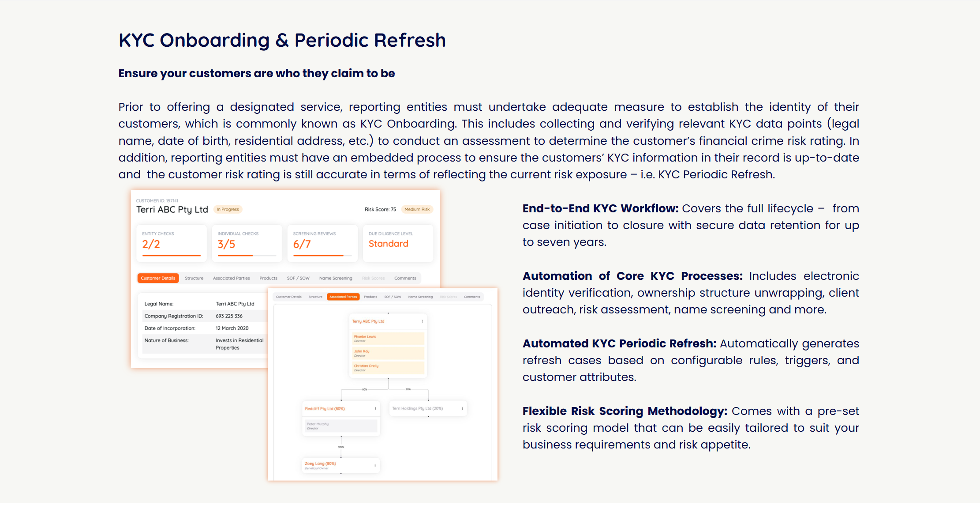Select the Due Diligence Level Standard card
This screenshot has height=505, width=980.
(x=397, y=243)
